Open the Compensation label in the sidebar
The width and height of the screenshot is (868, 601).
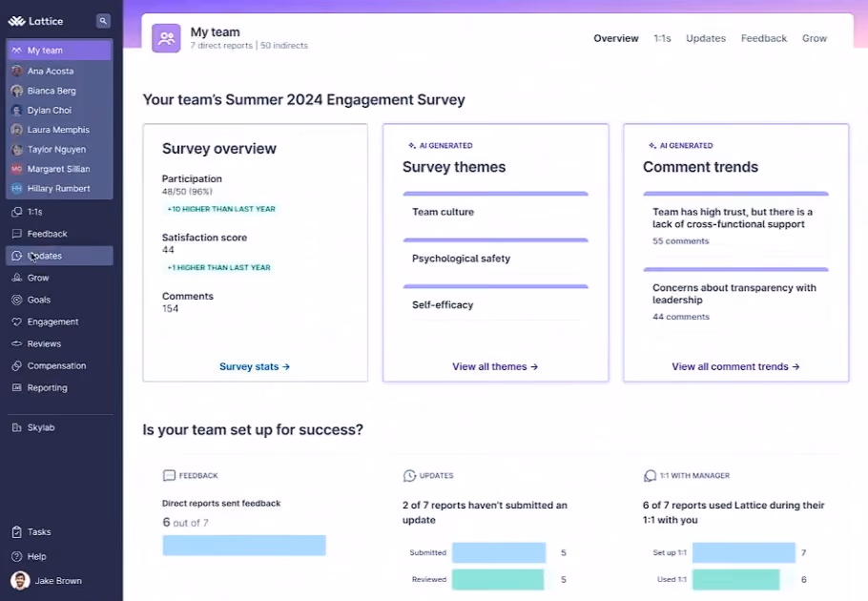click(x=56, y=365)
